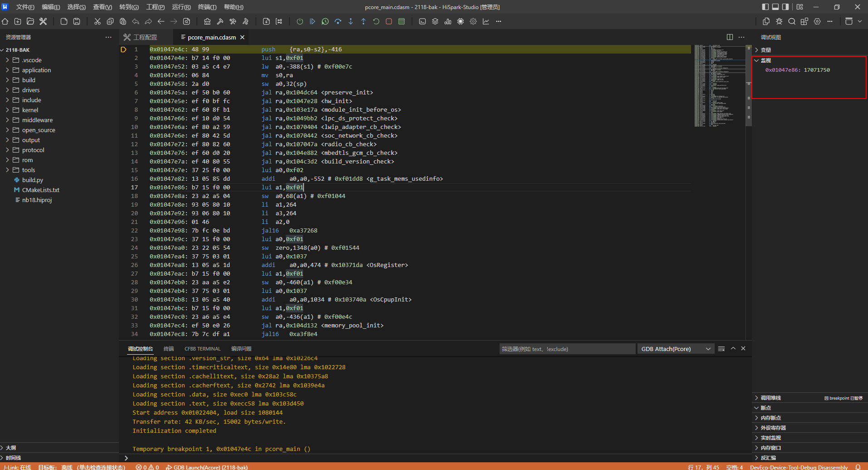This screenshot has height=470, width=868.
Task: Click the DevEco-Device-Tool-Debug Disassembly language mode
Action: [x=799, y=467]
